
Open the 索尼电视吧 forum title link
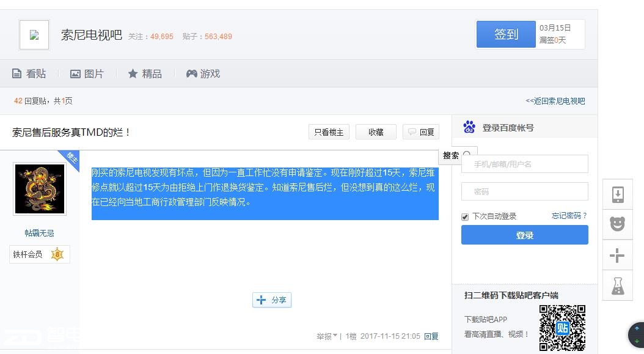click(92, 35)
